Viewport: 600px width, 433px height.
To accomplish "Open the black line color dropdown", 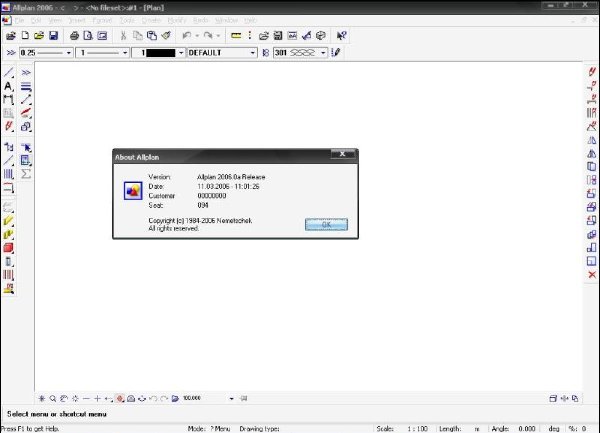I will point(181,53).
